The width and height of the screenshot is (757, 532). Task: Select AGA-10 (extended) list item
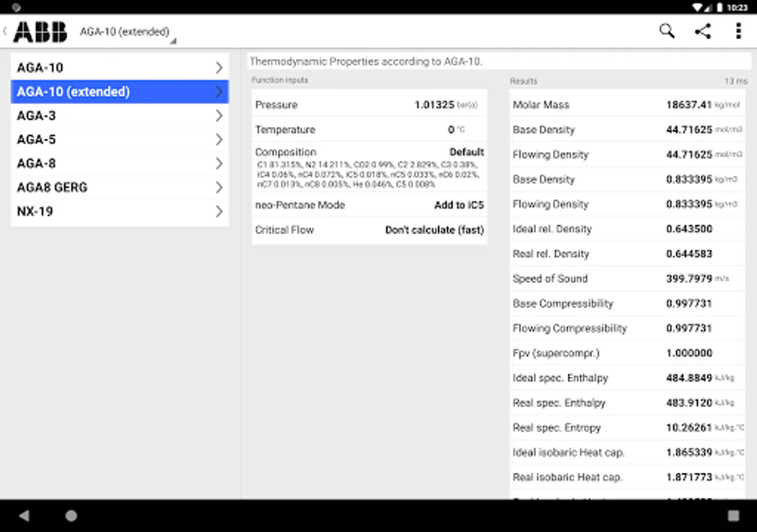119,92
